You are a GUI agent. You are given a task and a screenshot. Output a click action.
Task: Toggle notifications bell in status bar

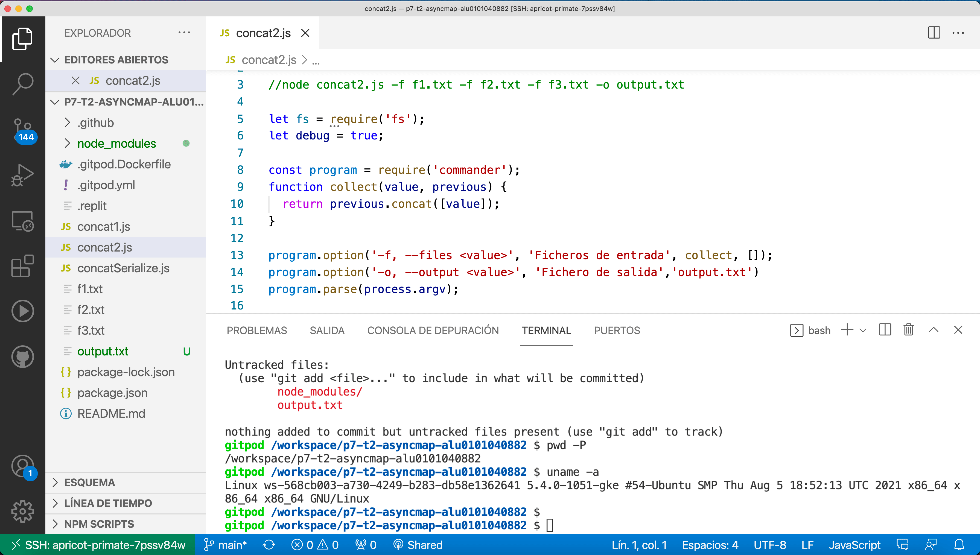[959, 545]
